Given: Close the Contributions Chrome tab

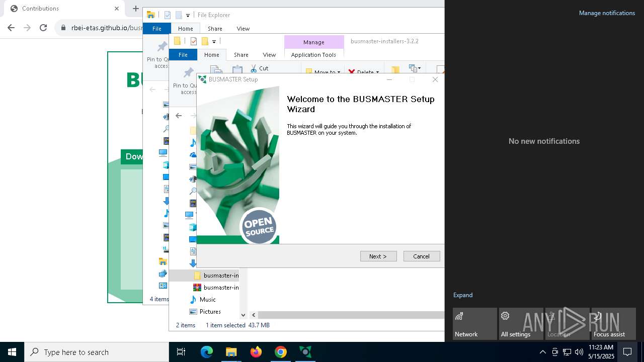Looking at the screenshot, I should pos(117,9).
